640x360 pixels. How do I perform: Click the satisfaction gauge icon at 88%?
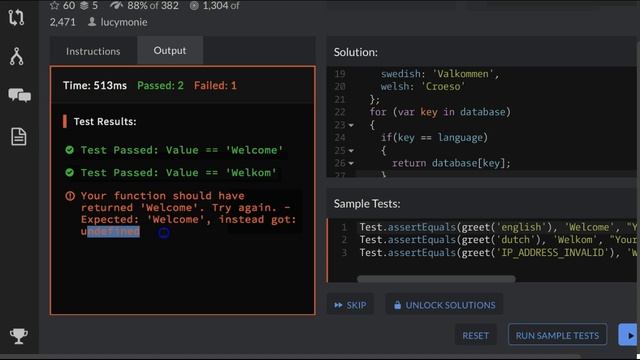[116, 6]
